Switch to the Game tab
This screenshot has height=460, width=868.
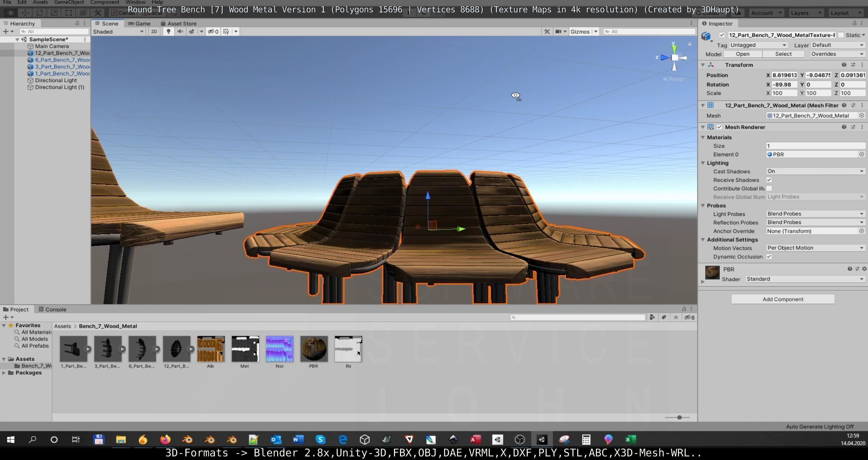tap(139, 23)
